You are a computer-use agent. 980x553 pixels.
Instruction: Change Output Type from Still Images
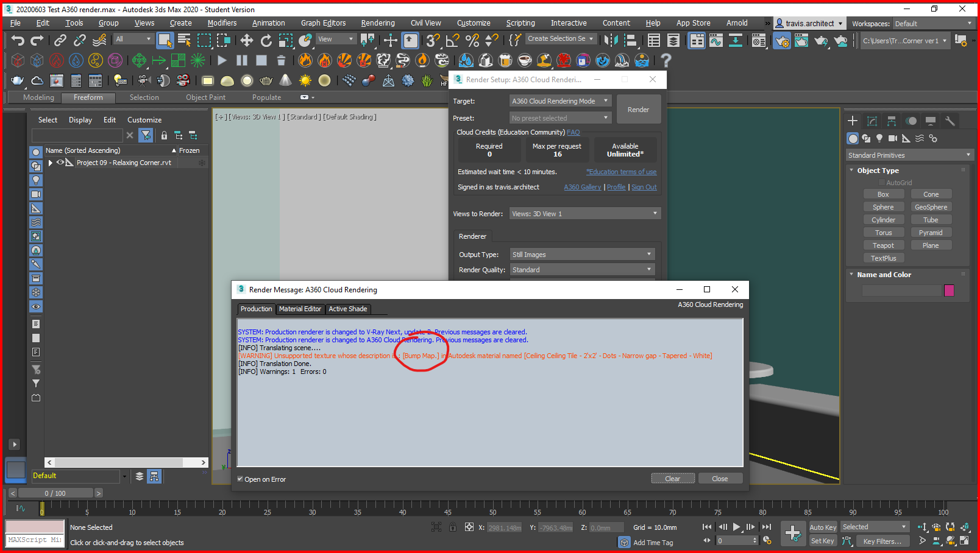pos(581,254)
